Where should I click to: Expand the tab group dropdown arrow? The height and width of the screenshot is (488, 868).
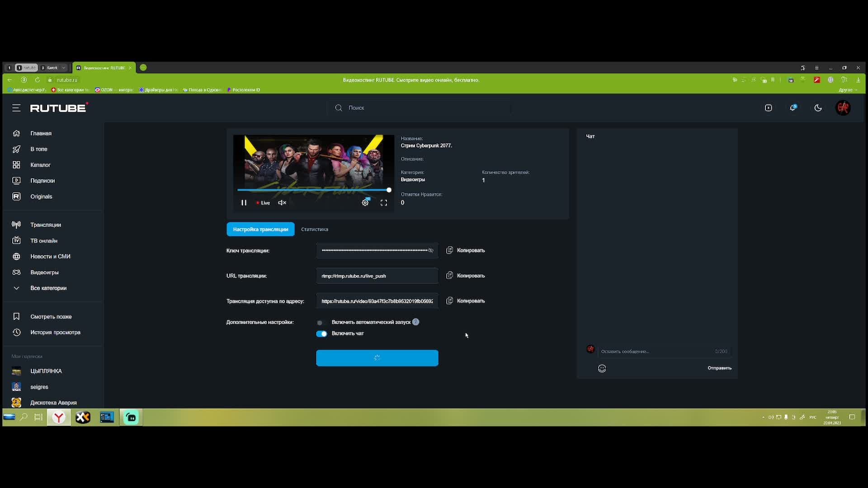pyautogui.click(x=64, y=68)
